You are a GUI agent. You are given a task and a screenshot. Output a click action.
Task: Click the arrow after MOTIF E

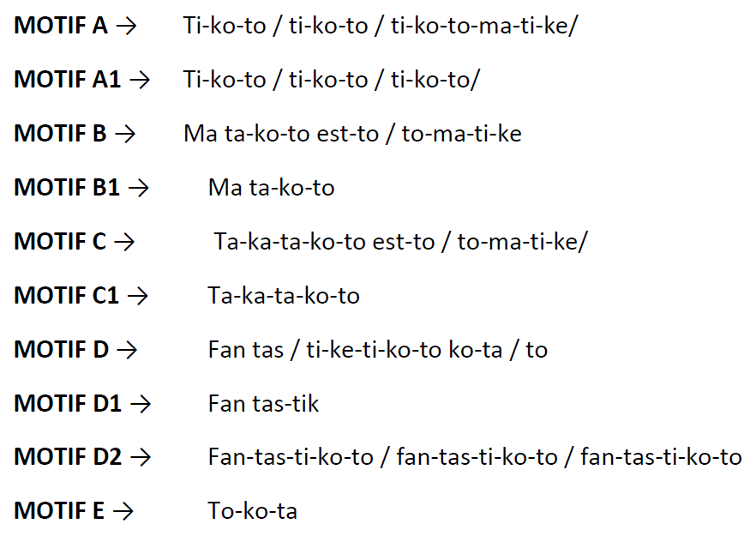(x=123, y=511)
